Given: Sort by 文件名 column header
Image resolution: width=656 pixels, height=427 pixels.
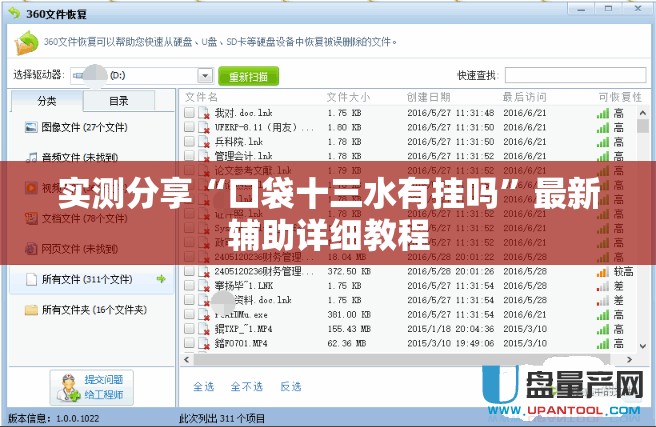Looking at the screenshot, I should (201, 97).
